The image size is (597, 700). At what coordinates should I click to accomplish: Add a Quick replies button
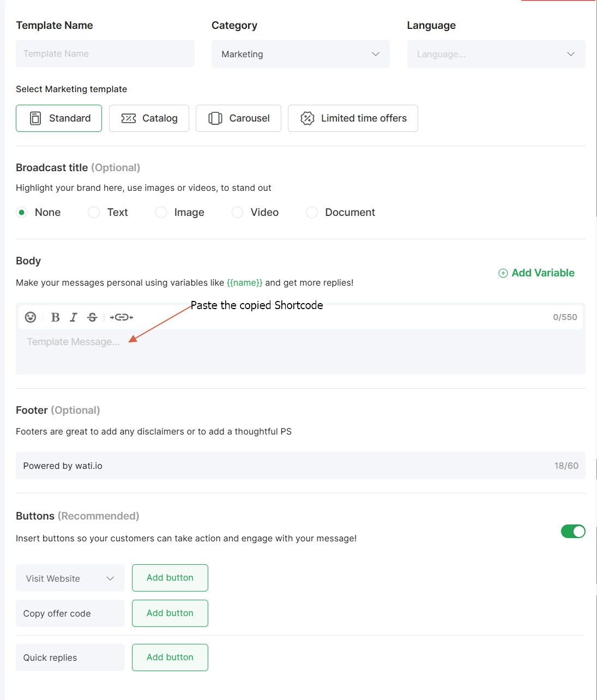[x=170, y=657]
